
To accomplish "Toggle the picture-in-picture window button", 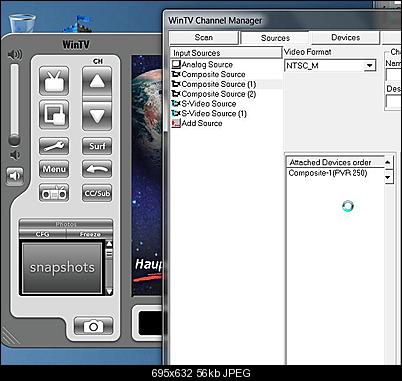I will (x=54, y=115).
